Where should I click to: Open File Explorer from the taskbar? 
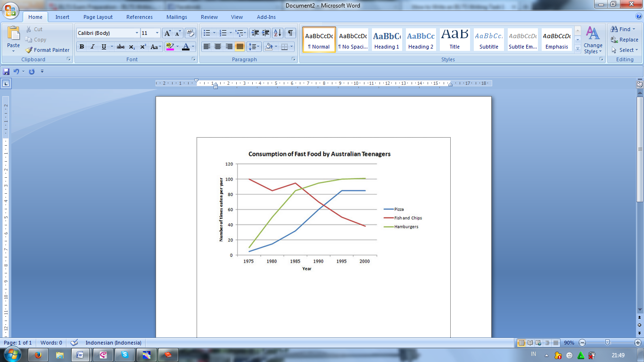(60, 354)
